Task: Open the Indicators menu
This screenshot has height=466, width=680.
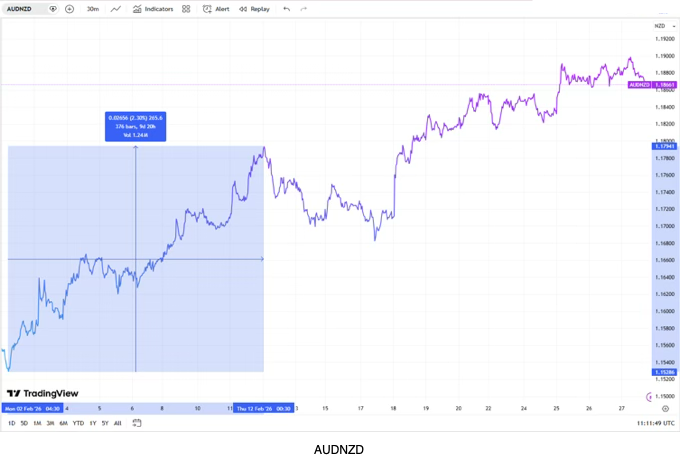Action: coord(153,9)
